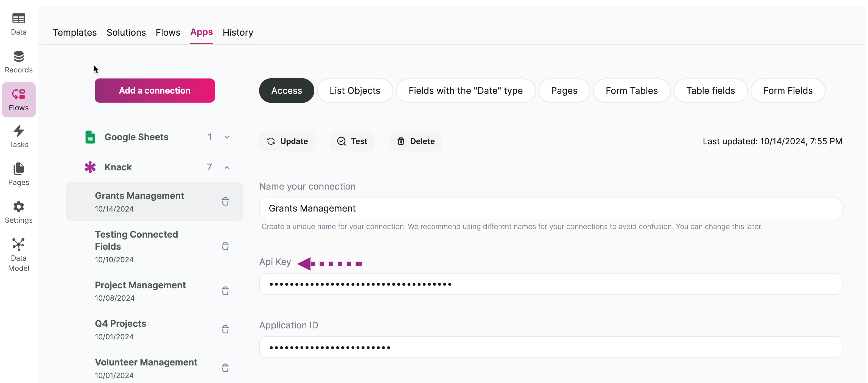Collapse the Knack connections list
868x383 pixels.
(227, 167)
